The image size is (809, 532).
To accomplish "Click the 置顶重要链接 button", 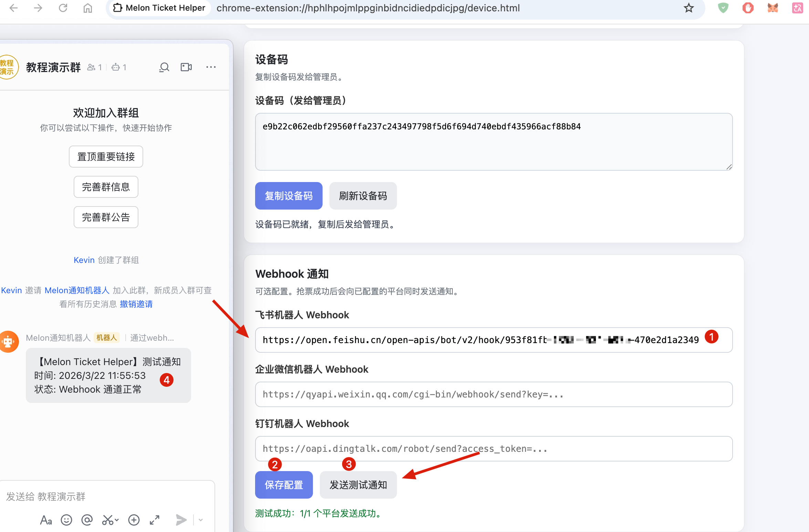I will pyautogui.click(x=106, y=157).
